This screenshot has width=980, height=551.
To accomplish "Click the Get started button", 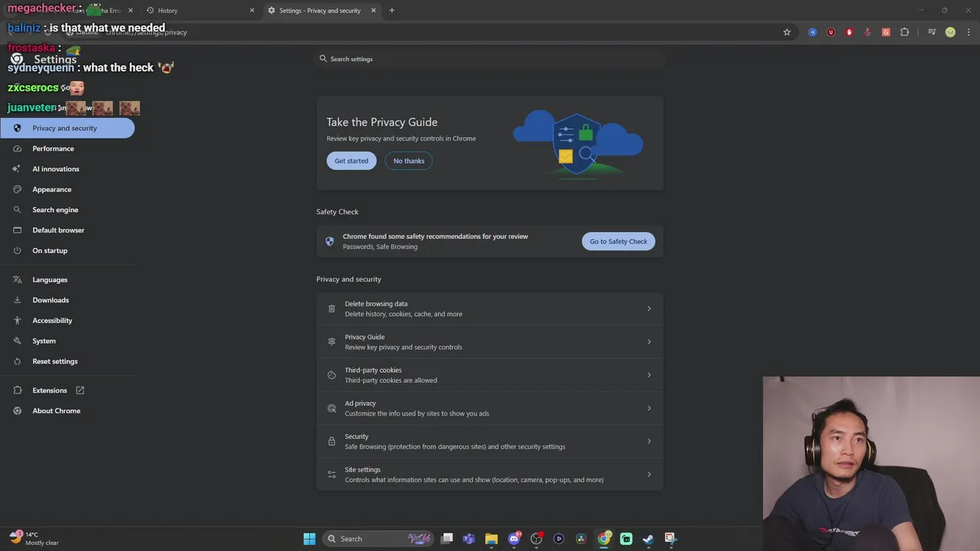I will (x=351, y=161).
